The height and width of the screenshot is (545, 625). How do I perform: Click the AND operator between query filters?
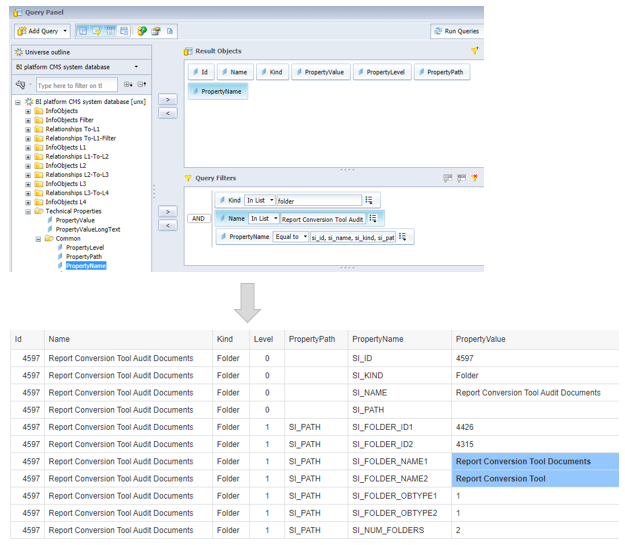198,218
